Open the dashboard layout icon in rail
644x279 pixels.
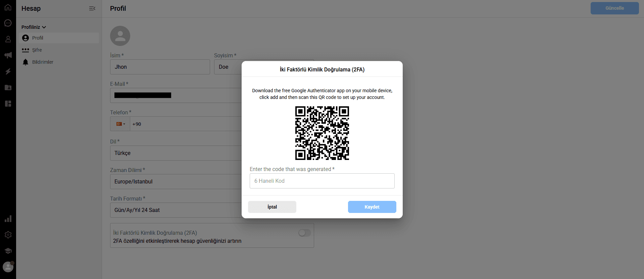click(8, 104)
